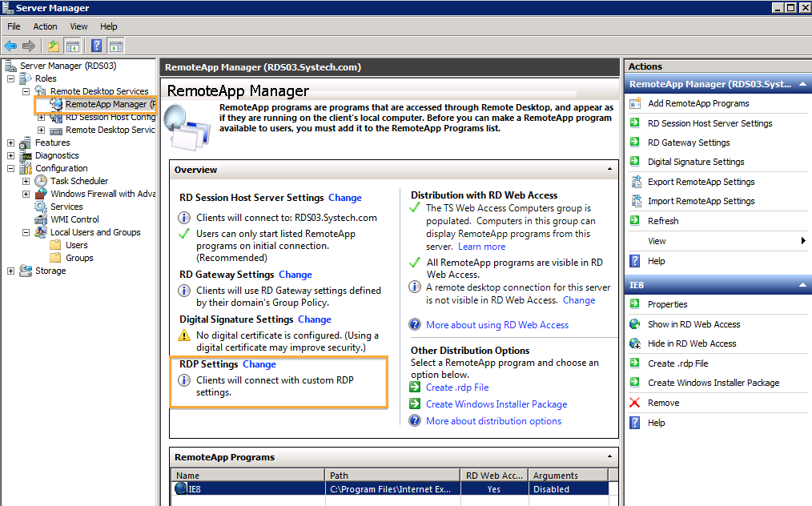The width and height of the screenshot is (812, 506).
Task: Click the Export RemoteApp Settings icon
Action: click(x=635, y=182)
